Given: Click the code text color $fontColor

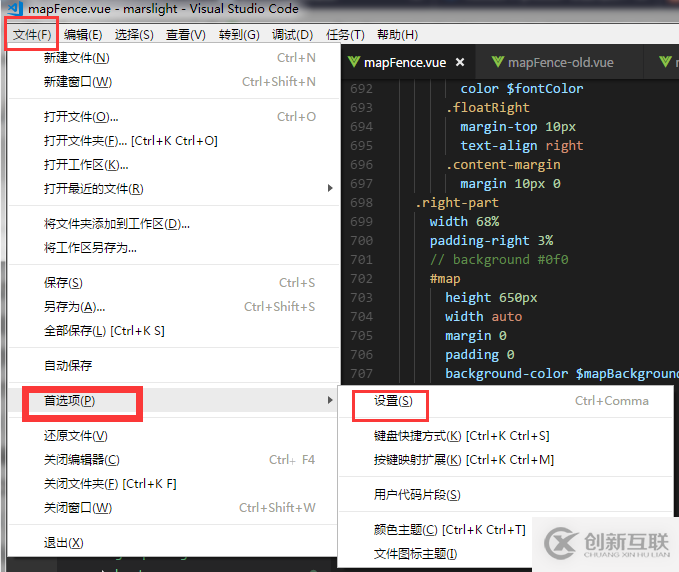Looking at the screenshot, I should coord(522,89).
